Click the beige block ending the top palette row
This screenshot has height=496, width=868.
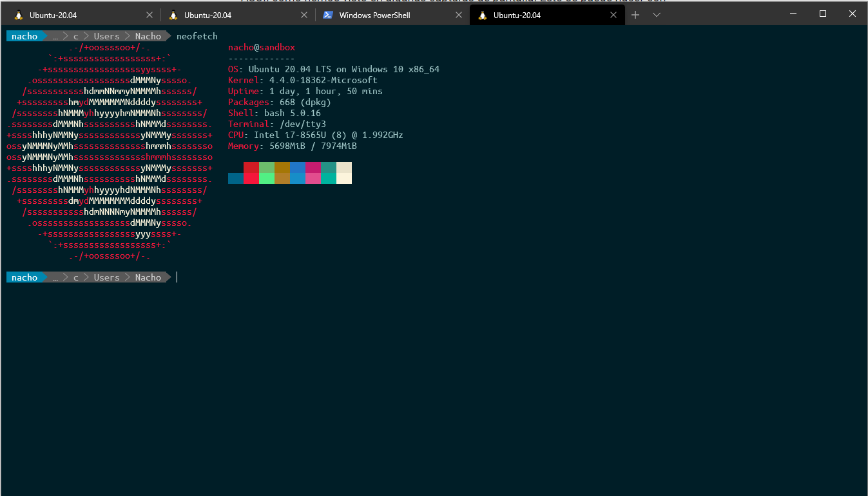tap(344, 167)
